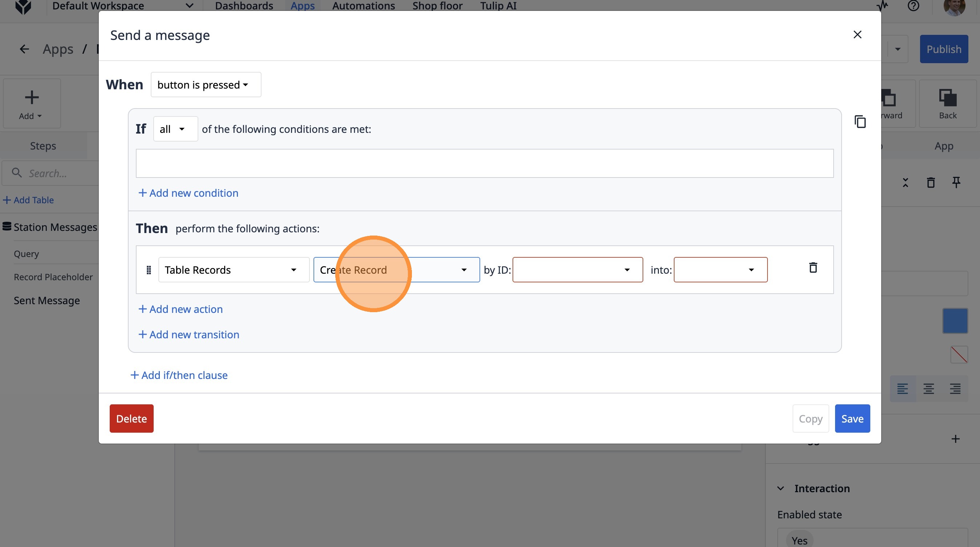This screenshot has width=980, height=547.
Task: Close the Send a message dialog
Action: (x=857, y=35)
